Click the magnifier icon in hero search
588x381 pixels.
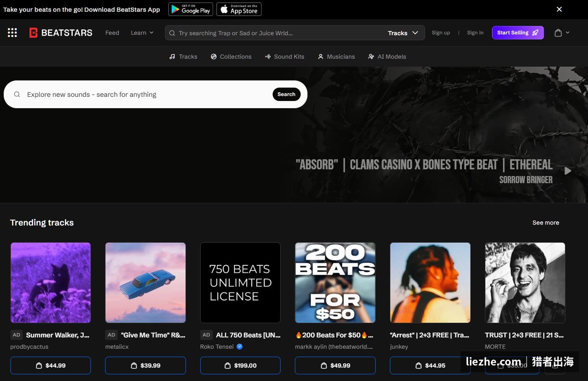[17, 94]
